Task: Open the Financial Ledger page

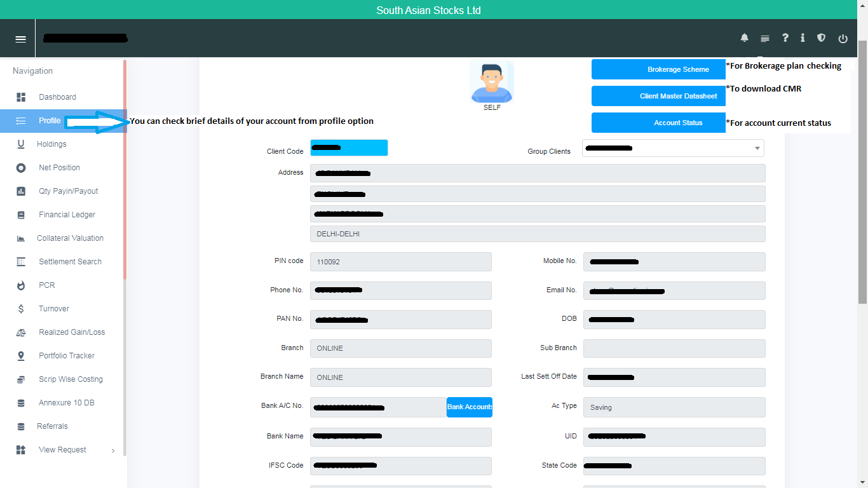Action: [67, 215]
